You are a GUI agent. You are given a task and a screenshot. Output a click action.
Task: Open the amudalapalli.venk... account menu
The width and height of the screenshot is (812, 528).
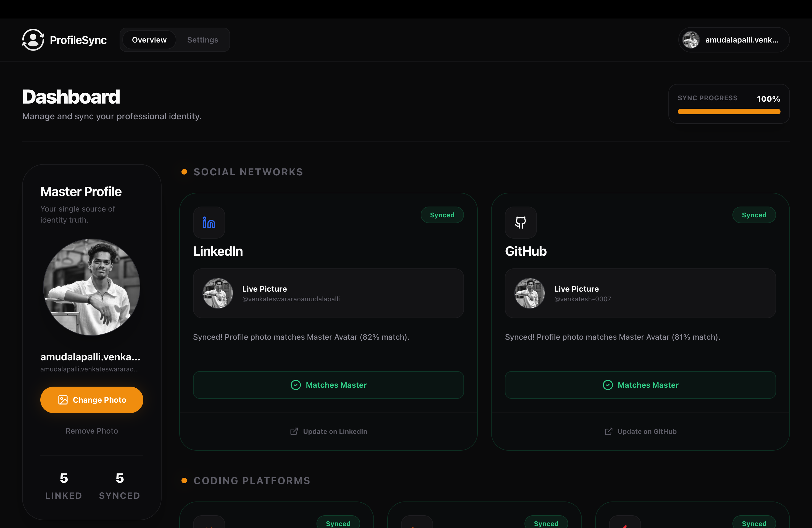tap(734, 40)
